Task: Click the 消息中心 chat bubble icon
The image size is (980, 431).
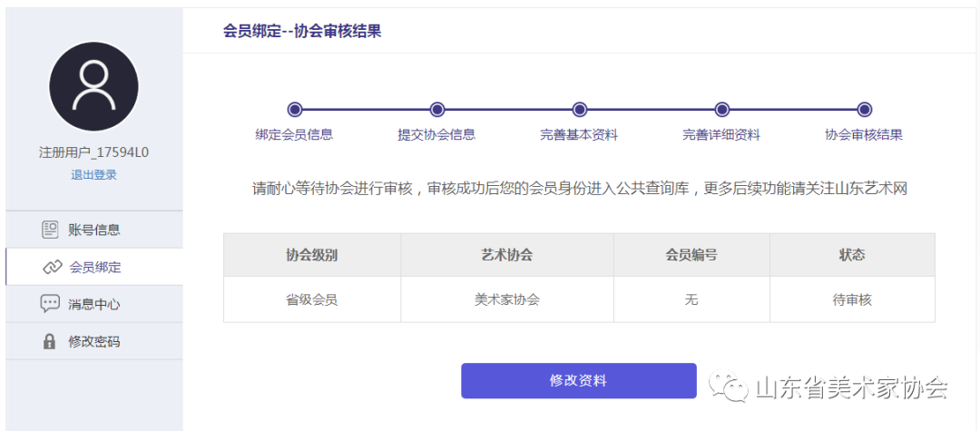Action: coord(50,304)
